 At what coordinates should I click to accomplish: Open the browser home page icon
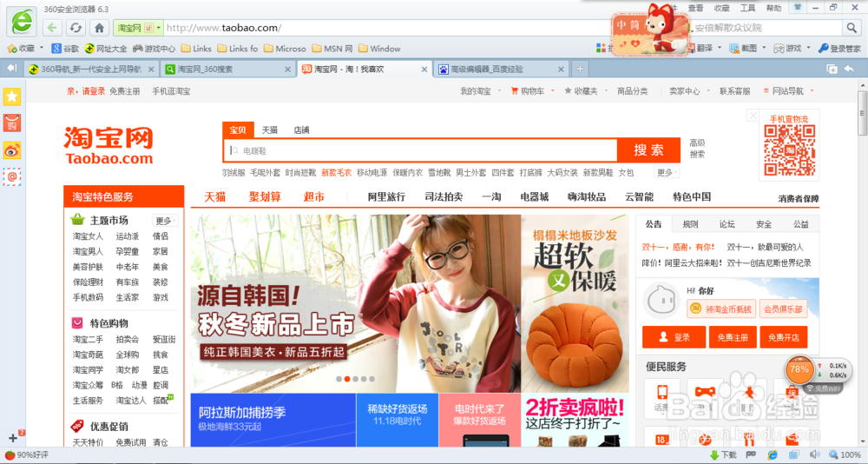[99, 28]
